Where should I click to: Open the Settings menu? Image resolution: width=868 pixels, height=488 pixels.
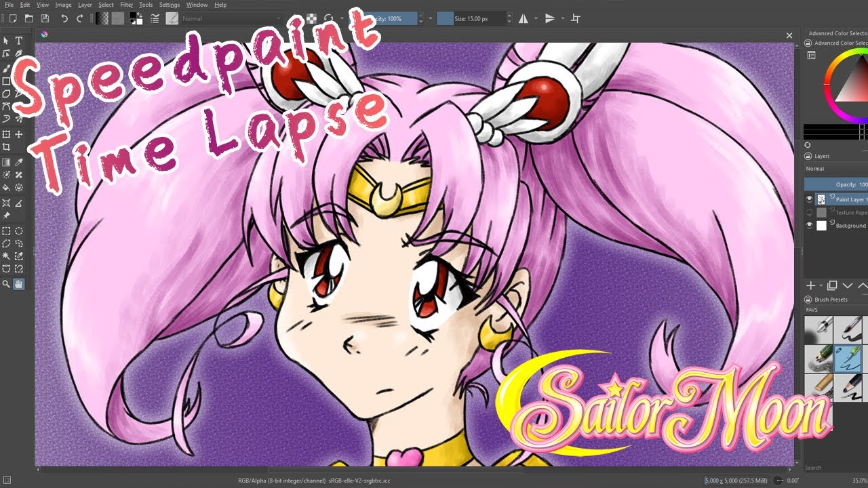point(170,5)
